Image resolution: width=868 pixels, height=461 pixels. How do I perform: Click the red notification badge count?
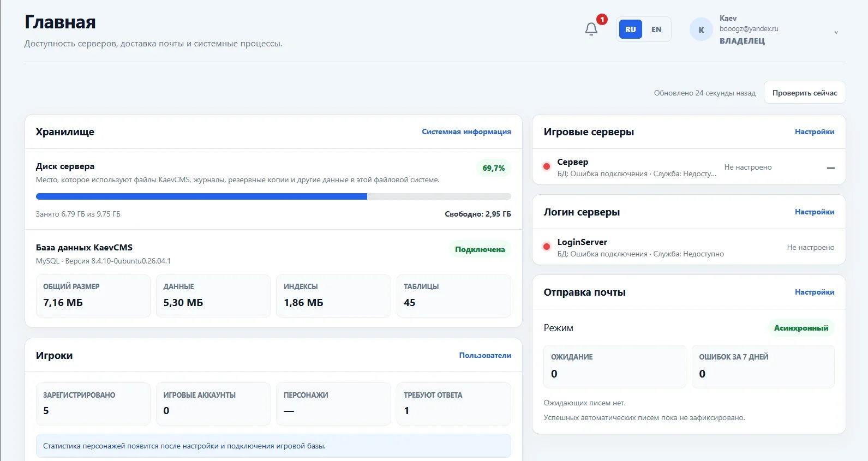click(602, 20)
